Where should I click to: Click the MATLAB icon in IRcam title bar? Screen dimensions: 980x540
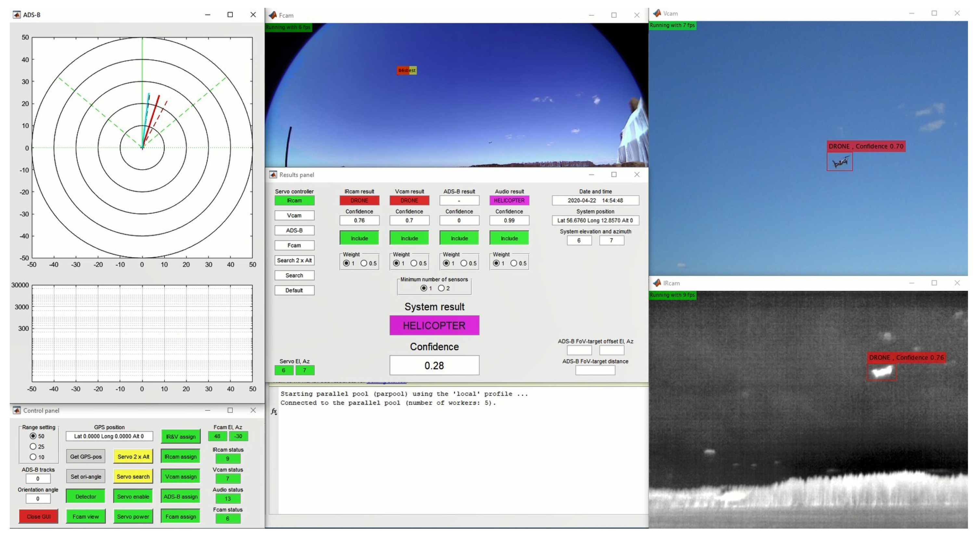click(657, 283)
